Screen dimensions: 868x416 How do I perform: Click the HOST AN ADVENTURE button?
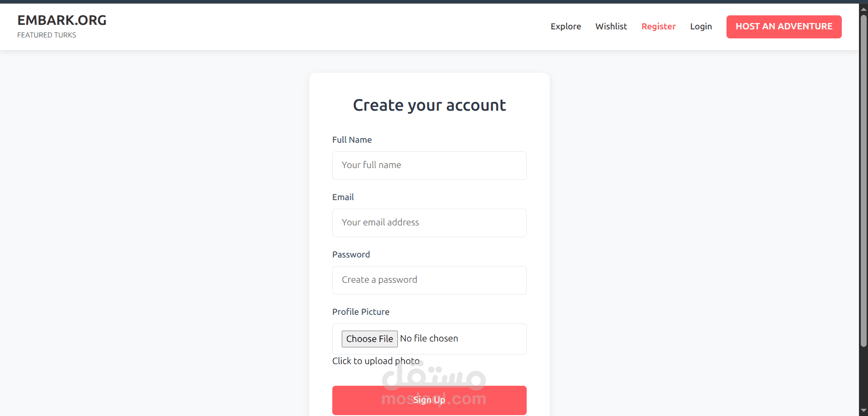(784, 27)
